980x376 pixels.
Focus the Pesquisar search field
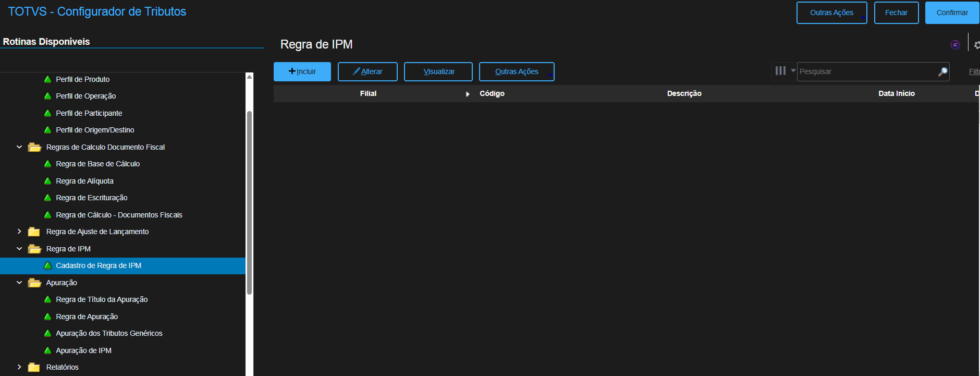tap(867, 71)
